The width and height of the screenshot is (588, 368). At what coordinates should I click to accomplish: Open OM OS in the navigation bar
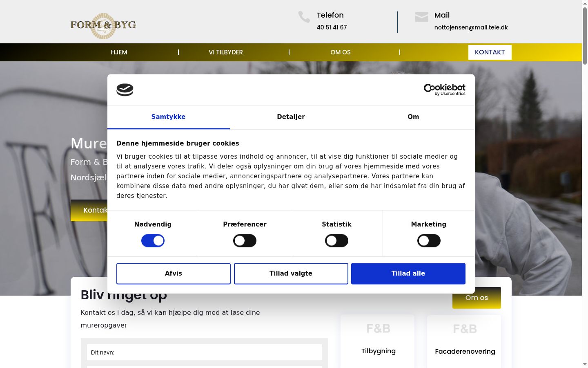click(x=341, y=52)
